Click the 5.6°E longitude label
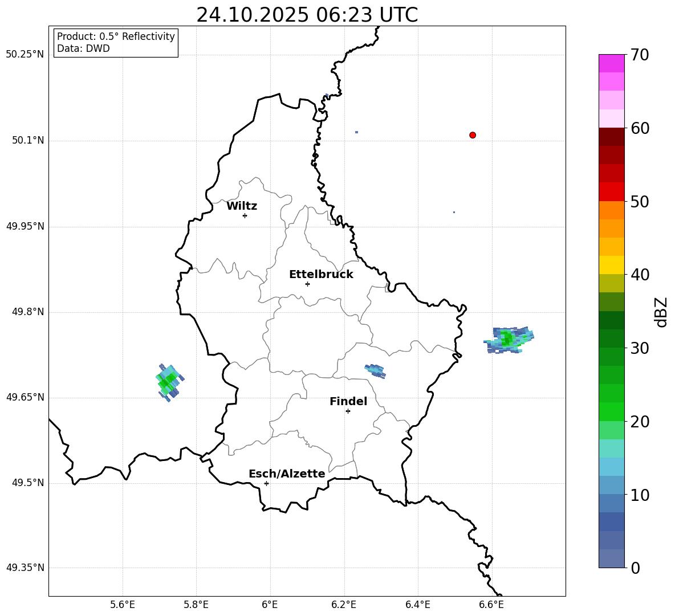Screen dimensions: 675x616 (123, 605)
